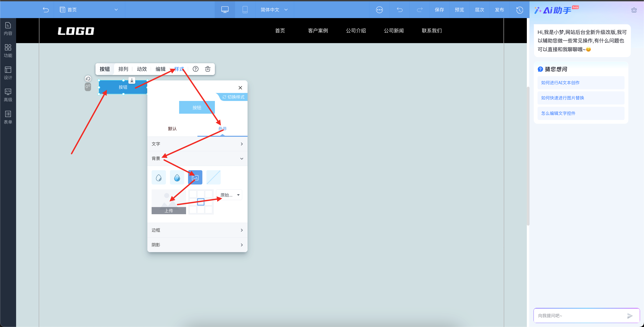
Task: Close the style panel
Action: coord(240,88)
